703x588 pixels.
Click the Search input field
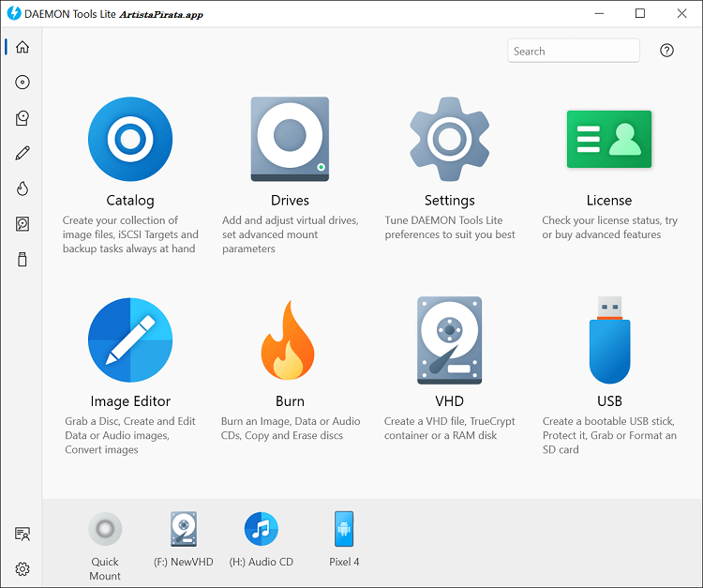tap(573, 51)
